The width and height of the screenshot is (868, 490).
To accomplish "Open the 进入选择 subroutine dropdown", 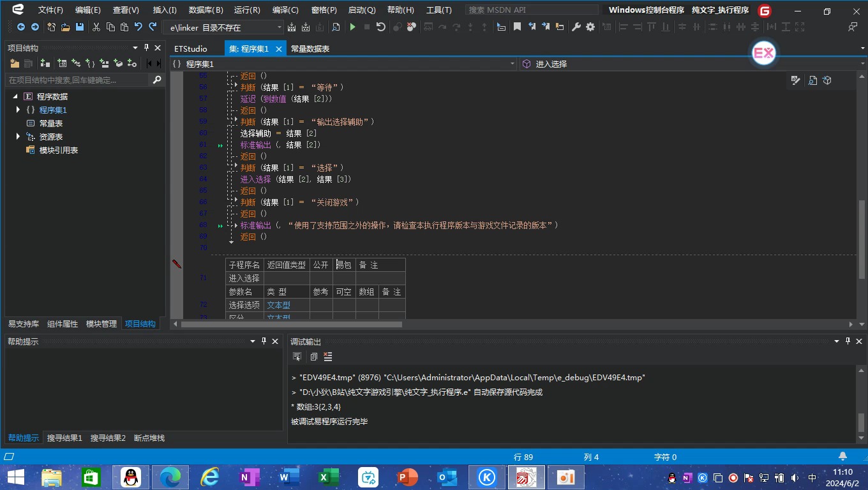I will click(863, 64).
